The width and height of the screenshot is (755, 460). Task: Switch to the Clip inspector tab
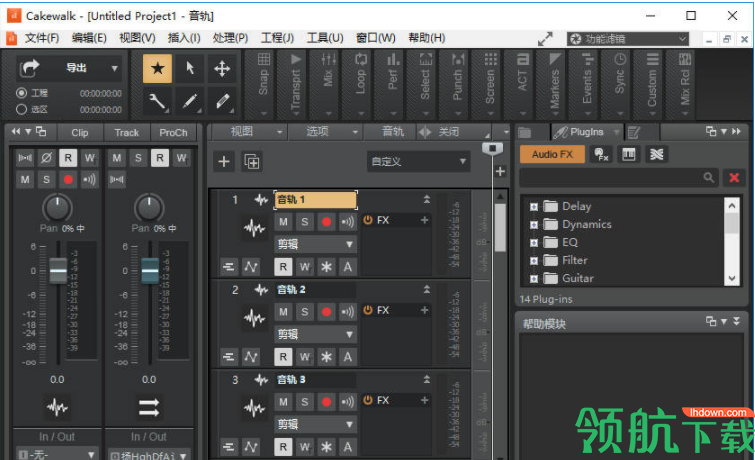point(80,132)
